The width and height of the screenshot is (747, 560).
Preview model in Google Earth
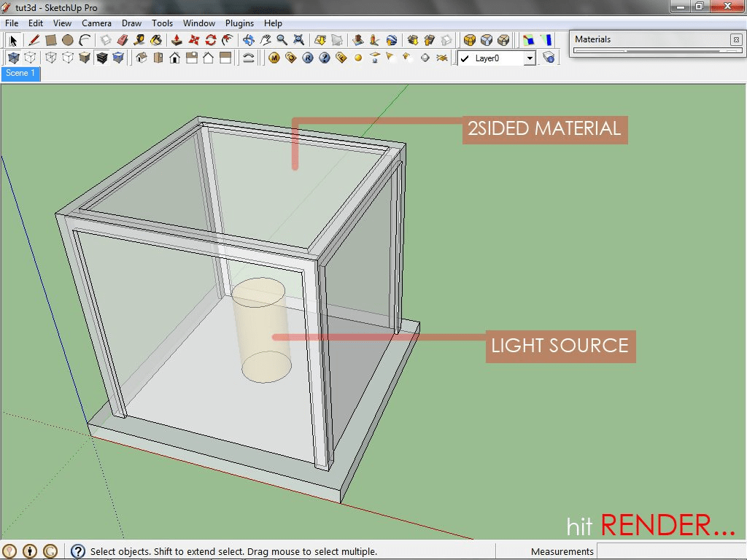tap(392, 41)
